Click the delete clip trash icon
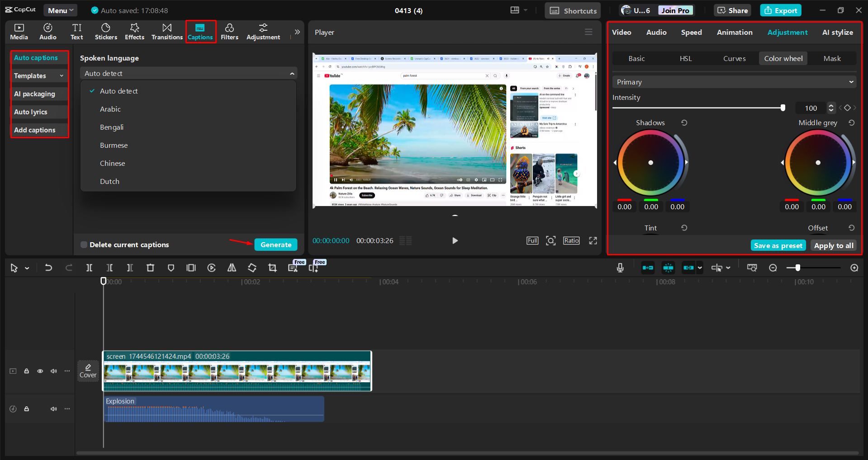The image size is (868, 460). click(x=150, y=268)
